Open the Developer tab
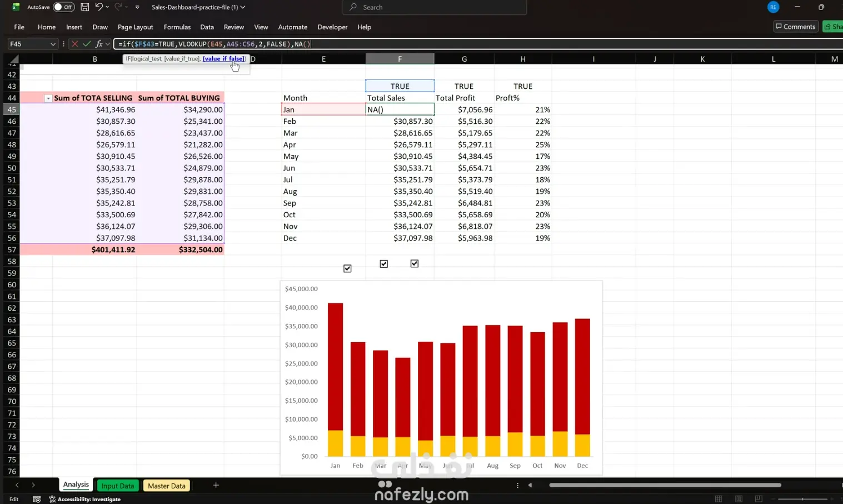Viewport: 843px width, 504px height. 332,27
